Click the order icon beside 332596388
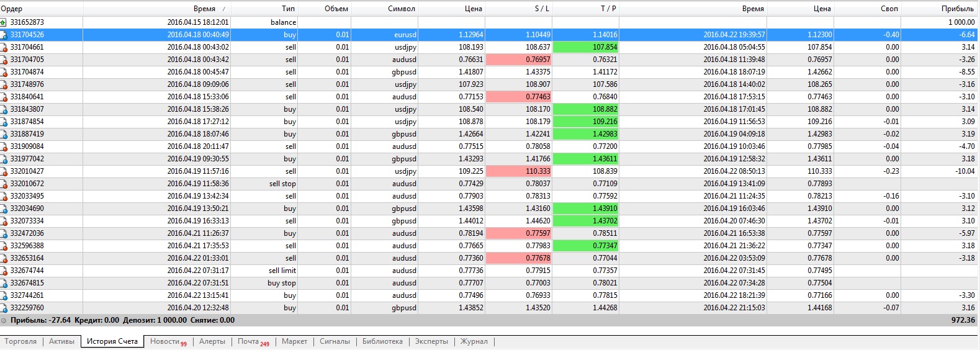 [4, 246]
